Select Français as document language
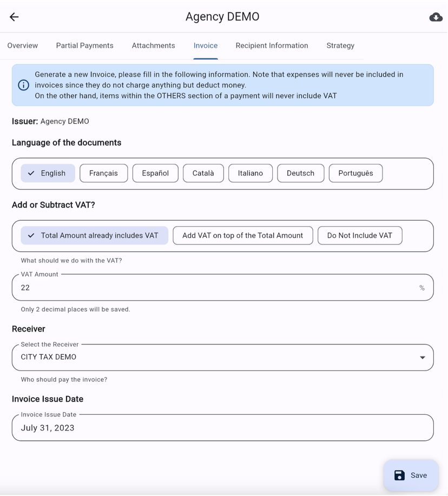 tap(103, 173)
